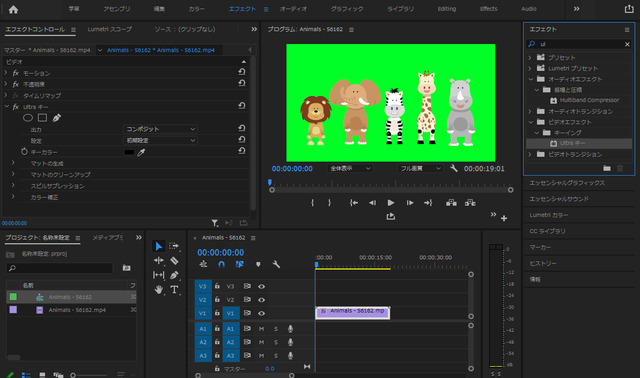Open the Essential Graphics panel
The width and height of the screenshot is (640, 378).
point(567,183)
